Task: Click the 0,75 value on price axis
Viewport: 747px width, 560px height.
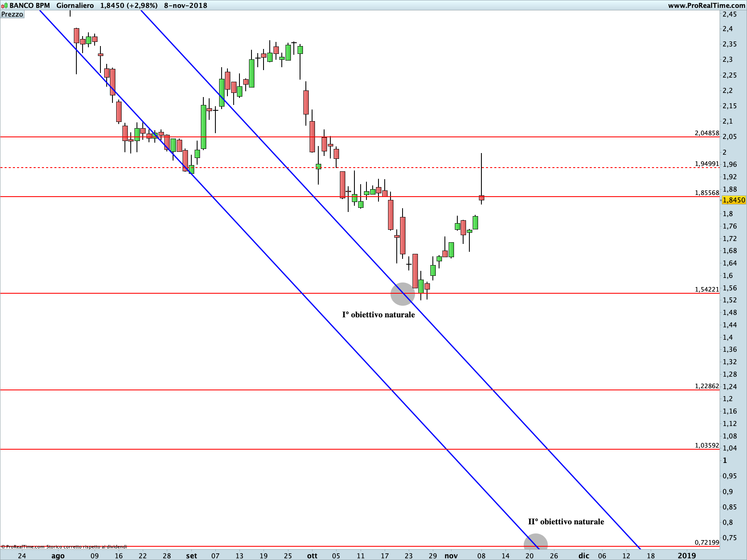Action: (730, 538)
